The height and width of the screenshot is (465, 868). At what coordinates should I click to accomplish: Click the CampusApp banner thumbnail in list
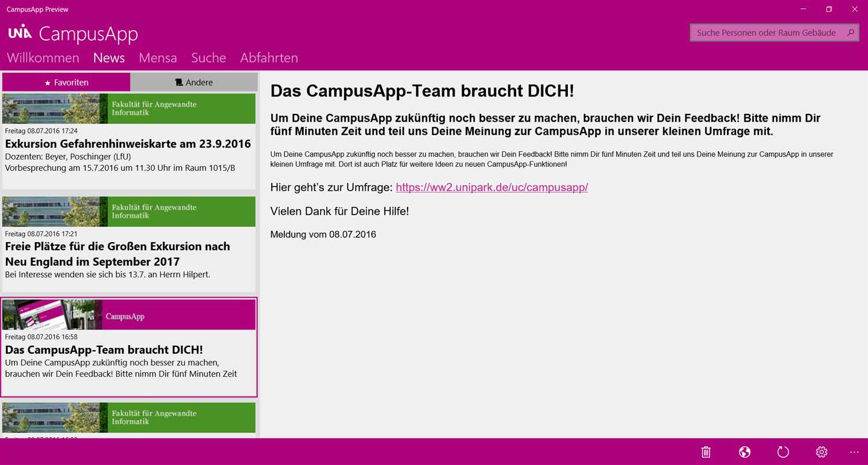[129, 314]
